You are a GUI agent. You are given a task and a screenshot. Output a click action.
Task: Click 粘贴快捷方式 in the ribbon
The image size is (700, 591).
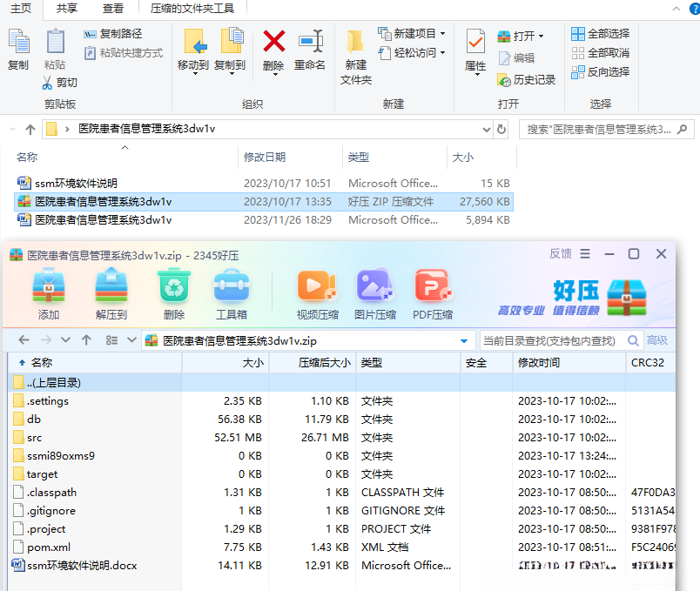[x=124, y=53]
